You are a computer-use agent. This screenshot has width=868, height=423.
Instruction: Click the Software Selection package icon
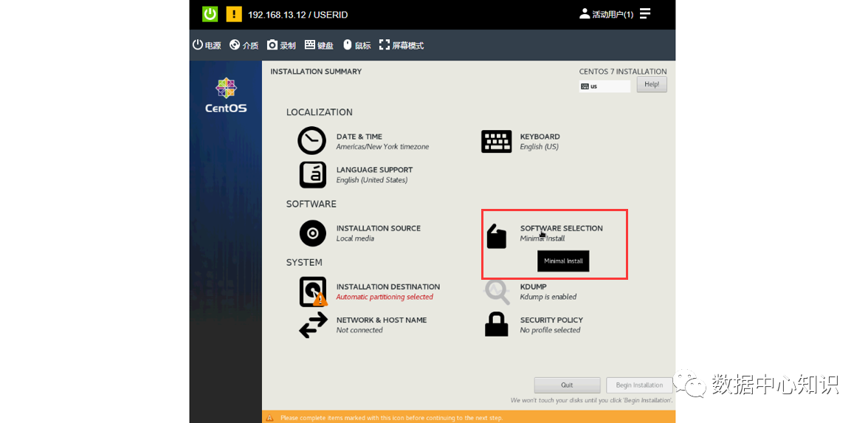pyautogui.click(x=497, y=236)
